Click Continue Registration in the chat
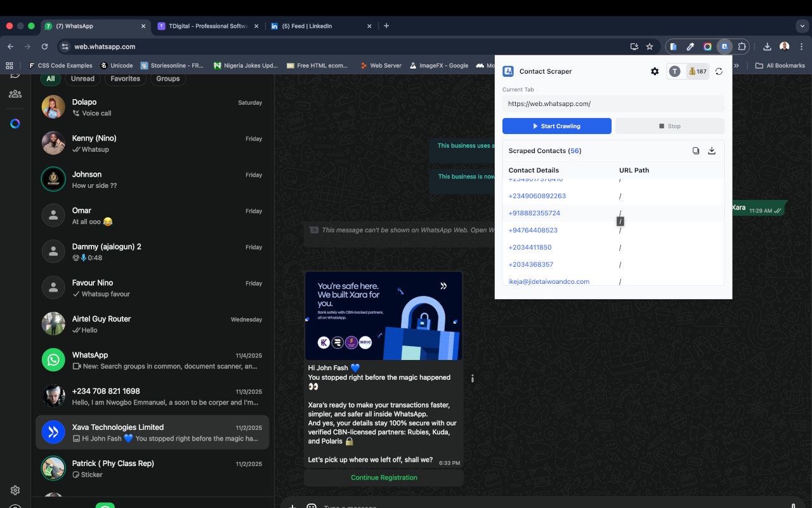The image size is (812, 508). coord(384,478)
